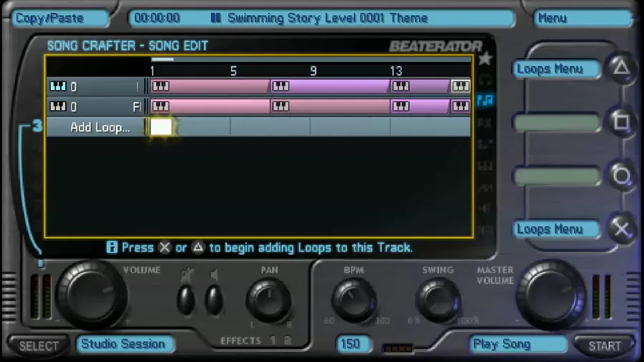Click the info icon in the hint bar
The height and width of the screenshot is (362, 644).
click(112, 247)
